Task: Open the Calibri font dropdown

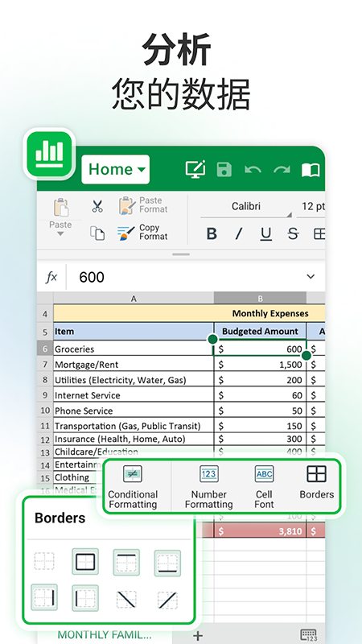Action: 246,207
